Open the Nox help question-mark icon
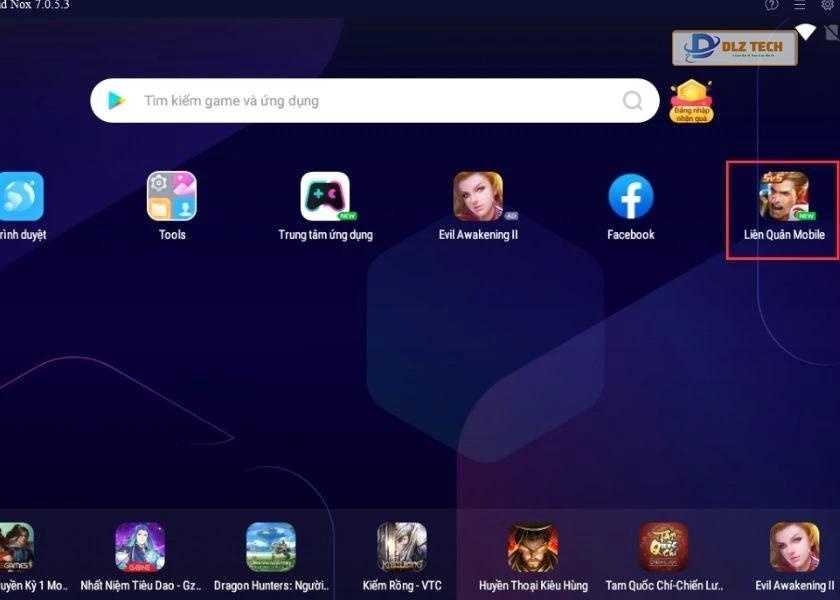The height and width of the screenshot is (600, 840). 771,5
